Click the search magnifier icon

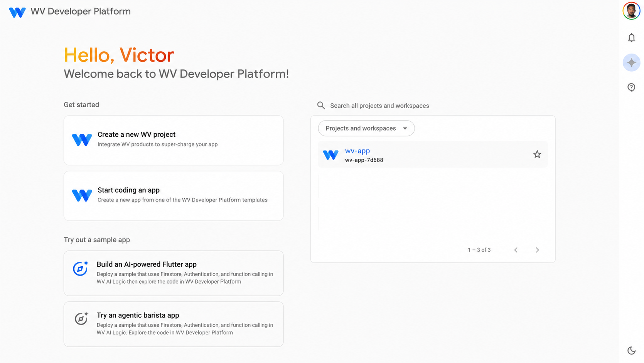321,105
